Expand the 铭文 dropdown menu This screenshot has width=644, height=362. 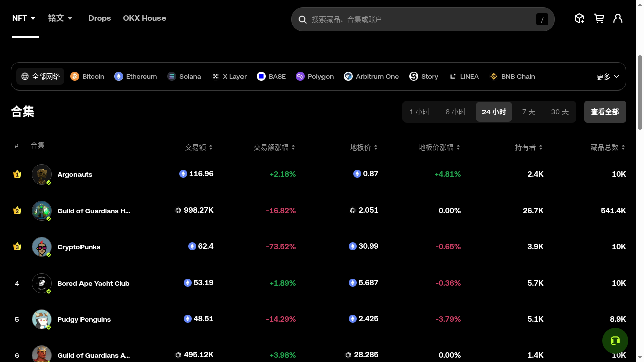point(60,18)
